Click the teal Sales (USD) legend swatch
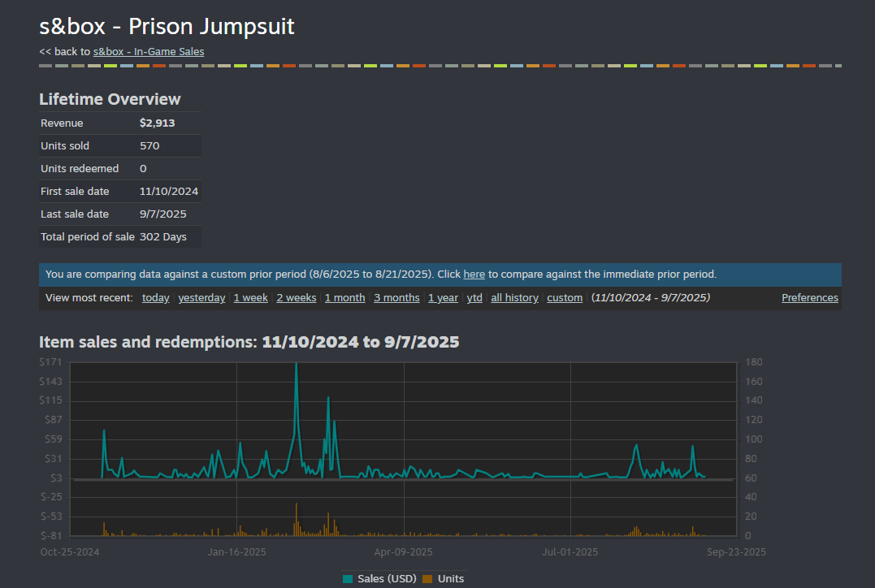Image resolution: width=875 pixels, height=588 pixels. 348,579
